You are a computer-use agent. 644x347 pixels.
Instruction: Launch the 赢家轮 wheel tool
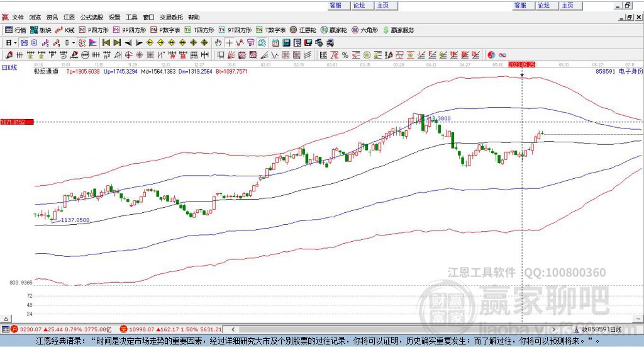[x=333, y=30]
